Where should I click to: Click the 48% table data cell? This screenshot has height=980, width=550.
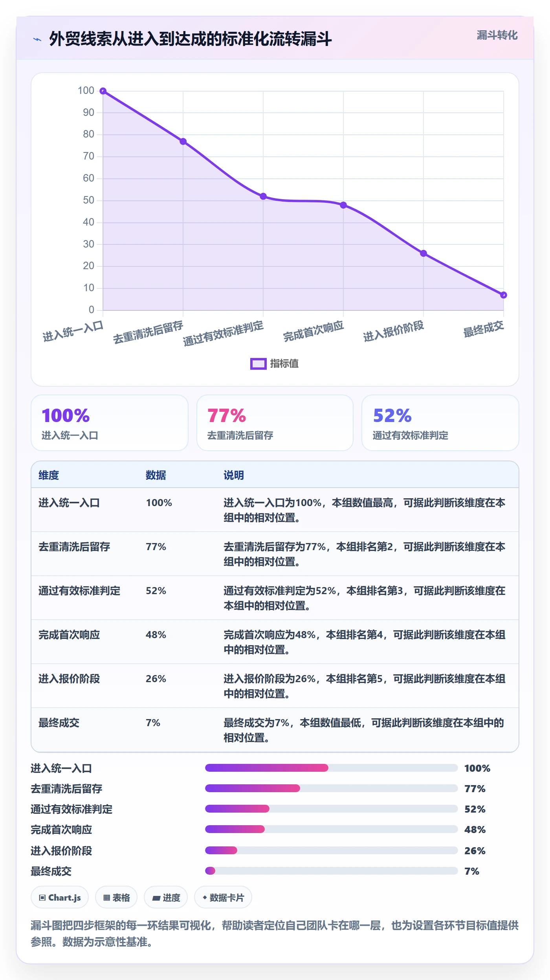pyautogui.click(x=156, y=635)
